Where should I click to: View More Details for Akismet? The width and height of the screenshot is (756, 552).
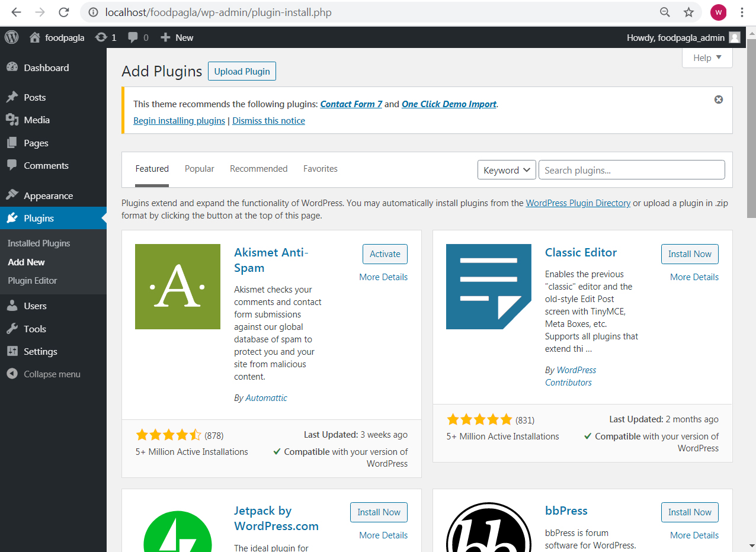(x=383, y=277)
